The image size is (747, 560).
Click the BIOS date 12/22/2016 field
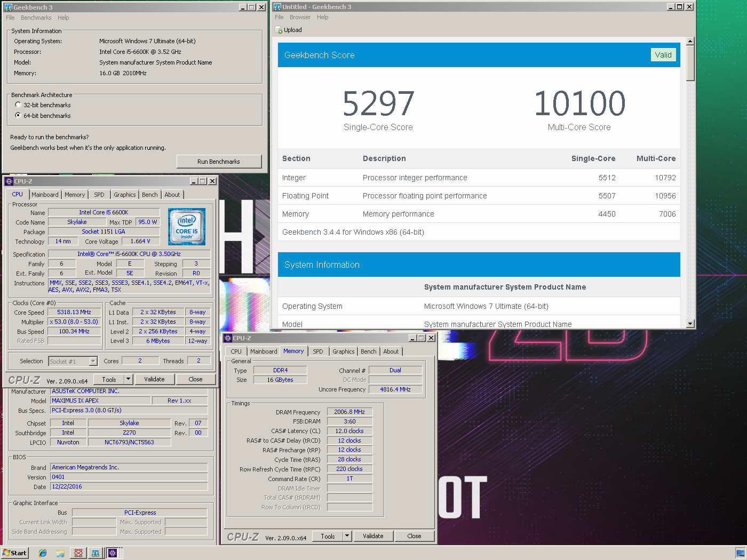[x=129, y=487]
